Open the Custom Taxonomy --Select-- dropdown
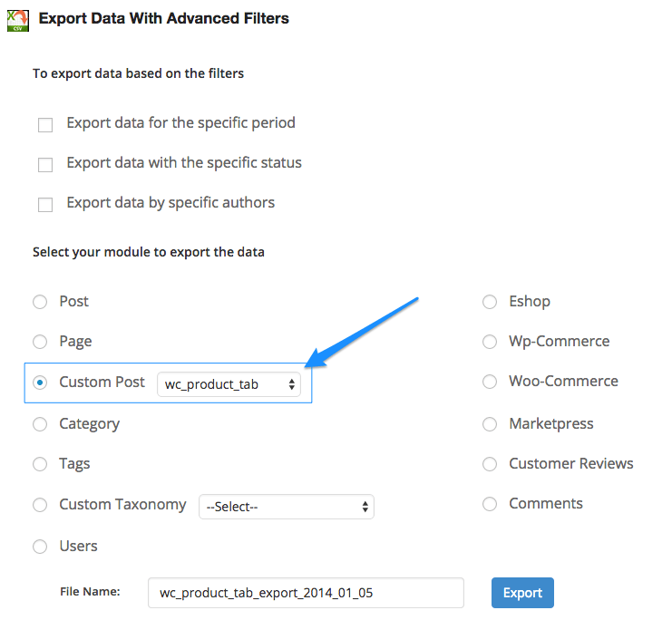Image resolution: width=672 pixels, height=620 pixels. (x=287, y=507)
